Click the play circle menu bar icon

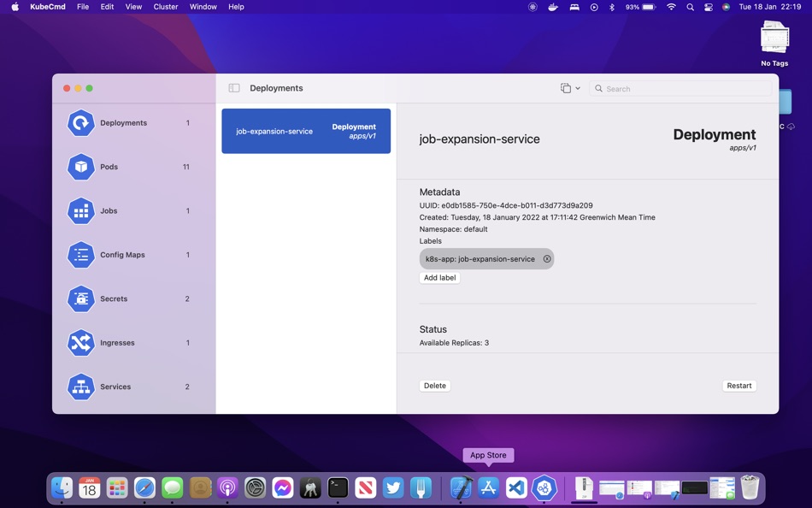click(594, 7)
